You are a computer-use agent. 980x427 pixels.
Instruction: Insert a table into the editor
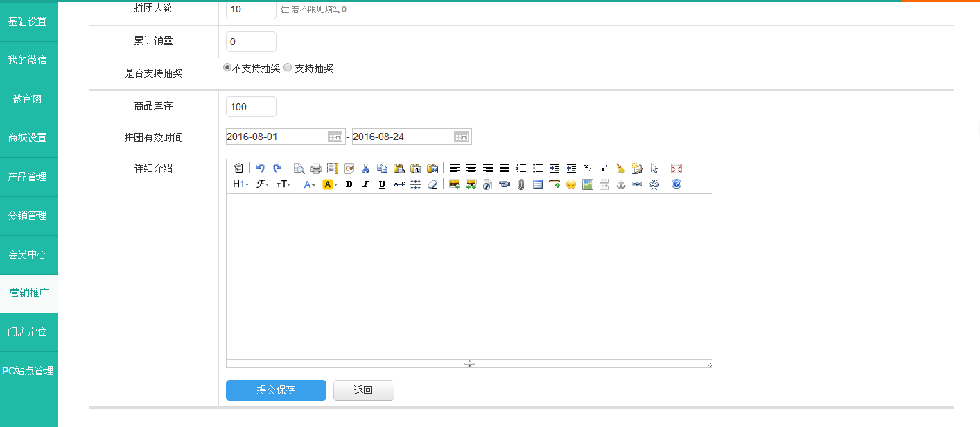pyautogui.click(x=538, y=184)
